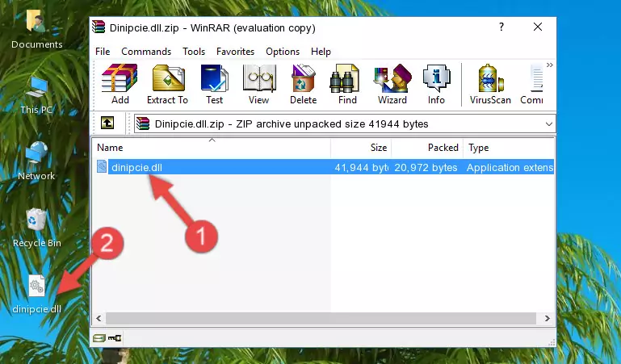Click the WinRAR title bar app icon

coord(99,27)
